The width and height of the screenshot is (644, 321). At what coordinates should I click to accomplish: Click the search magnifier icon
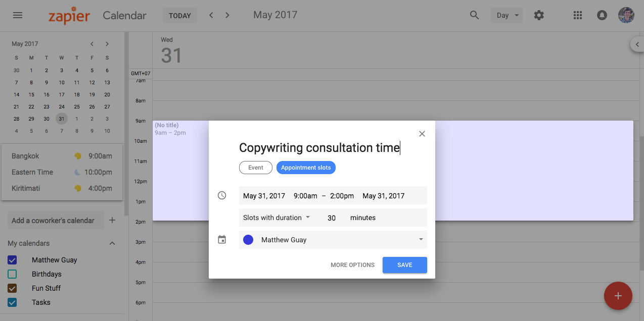click(474, 15)
